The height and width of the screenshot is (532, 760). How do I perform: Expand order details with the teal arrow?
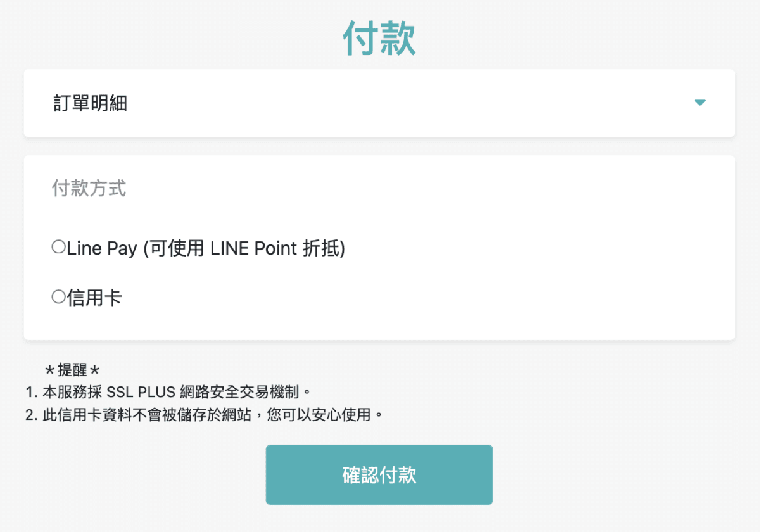(700, 103)
